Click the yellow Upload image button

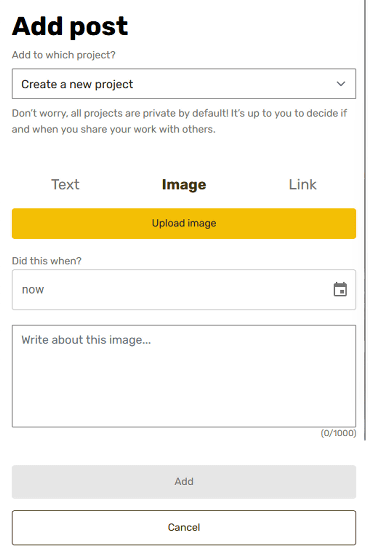pos(184,224)
